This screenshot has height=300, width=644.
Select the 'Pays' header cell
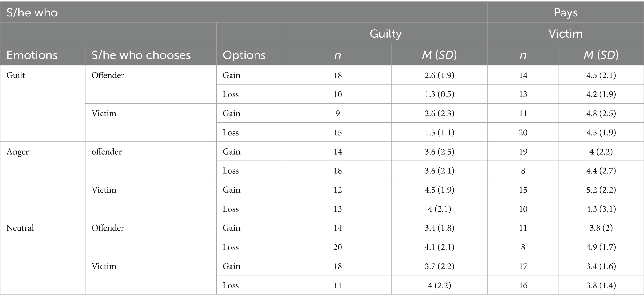[x=565, y=12]
